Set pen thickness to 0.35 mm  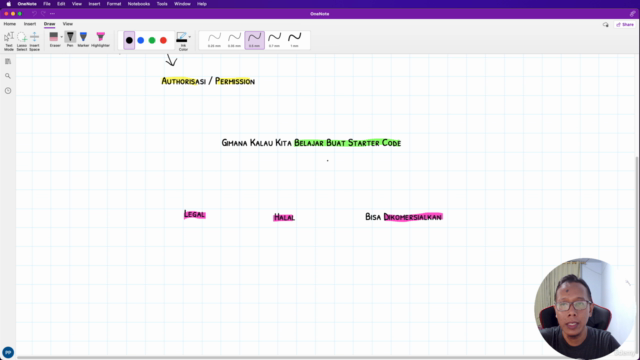[234, 40]
